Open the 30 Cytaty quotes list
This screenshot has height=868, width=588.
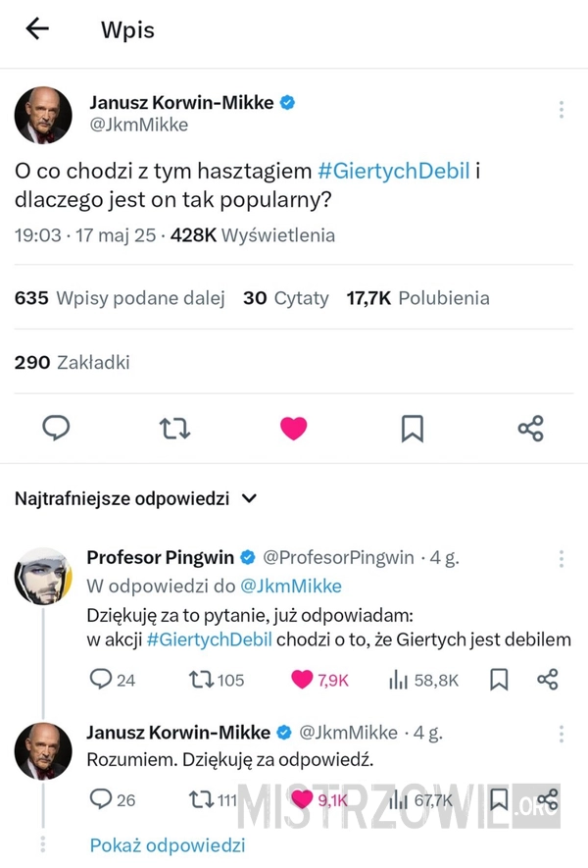(x=286, y=298)
